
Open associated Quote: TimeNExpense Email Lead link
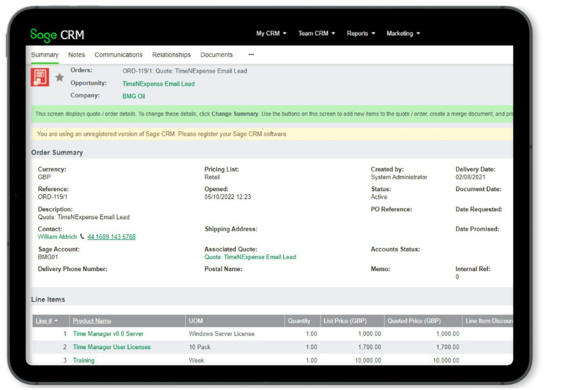coord(250,257)
